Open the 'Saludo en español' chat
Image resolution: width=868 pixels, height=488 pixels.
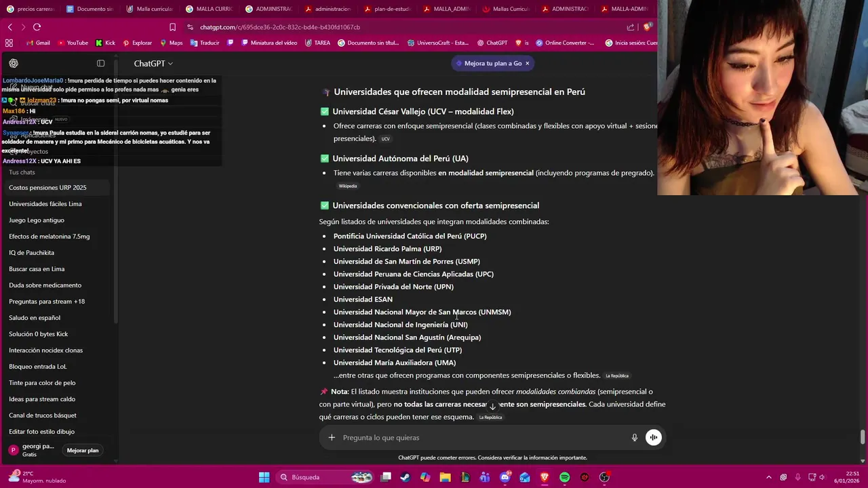coord(57,317)
